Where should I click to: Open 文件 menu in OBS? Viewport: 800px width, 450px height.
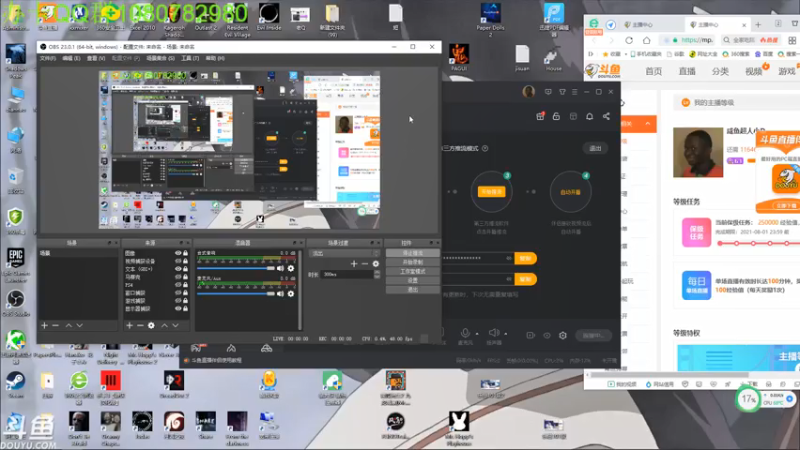(47, 59)
